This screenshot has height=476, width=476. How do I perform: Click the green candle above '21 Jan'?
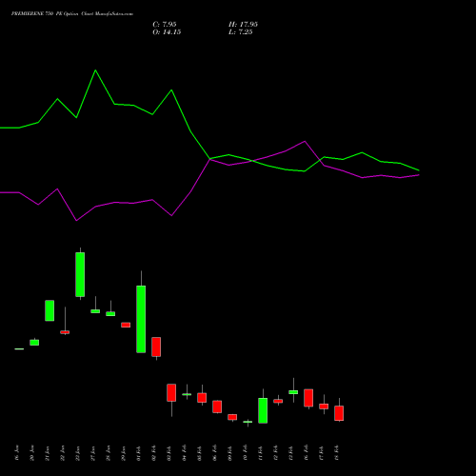[50, 310]
